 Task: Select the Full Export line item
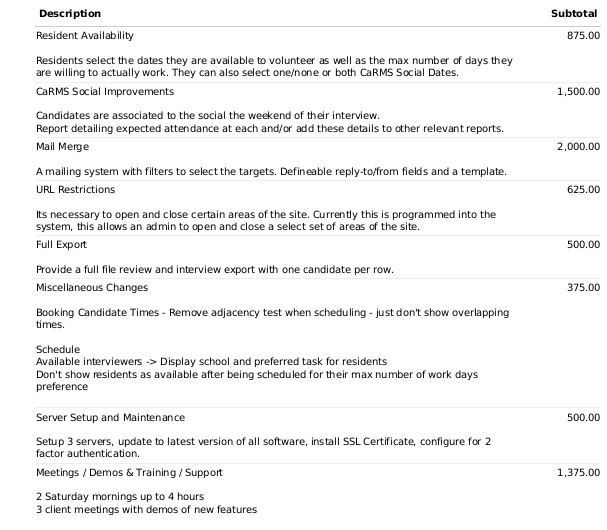point(61,245)
